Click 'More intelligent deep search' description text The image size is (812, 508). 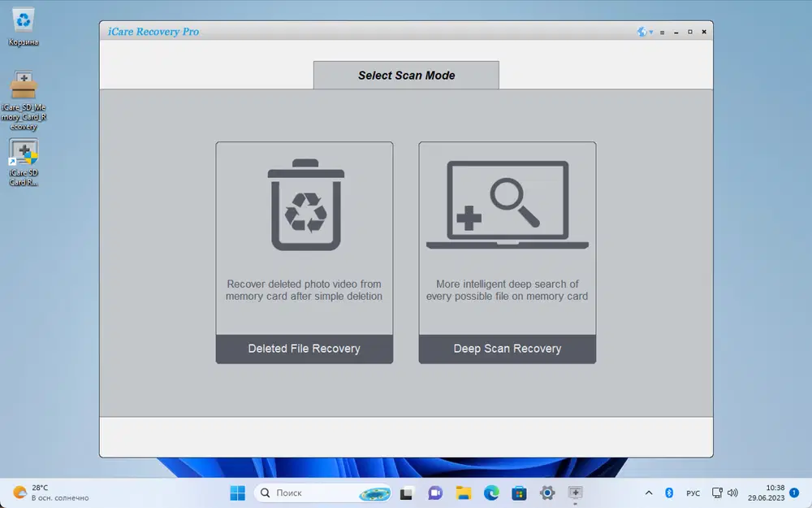point(507,290)
